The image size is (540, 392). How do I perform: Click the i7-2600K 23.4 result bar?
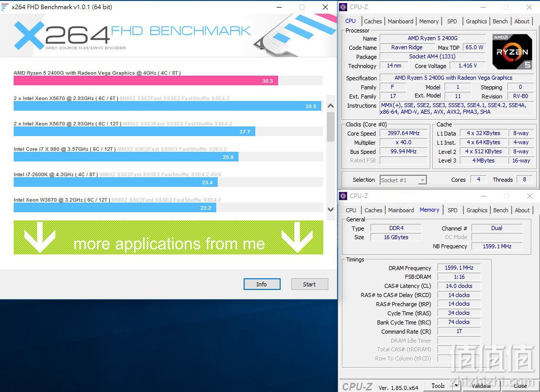[x=116, y=182]
